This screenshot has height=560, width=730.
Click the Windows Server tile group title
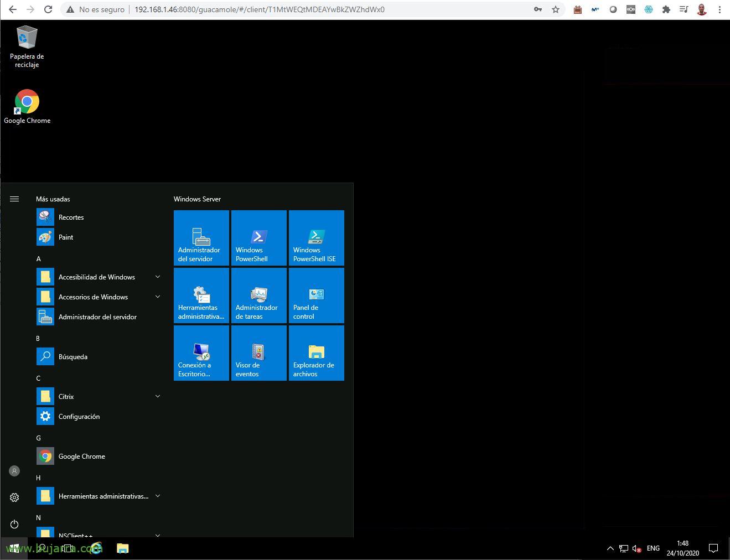pyautogui.click(x=197, y=199)
